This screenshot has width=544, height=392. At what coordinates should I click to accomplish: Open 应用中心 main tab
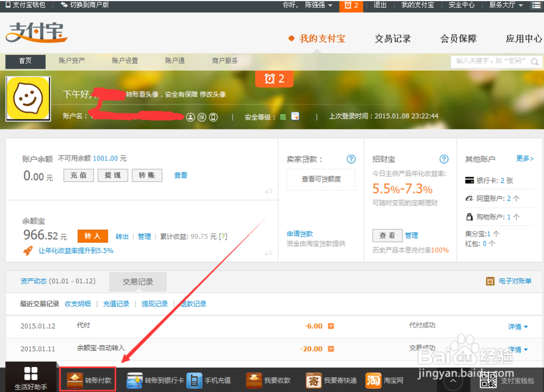pyautogui.click(x=524, y=39)
